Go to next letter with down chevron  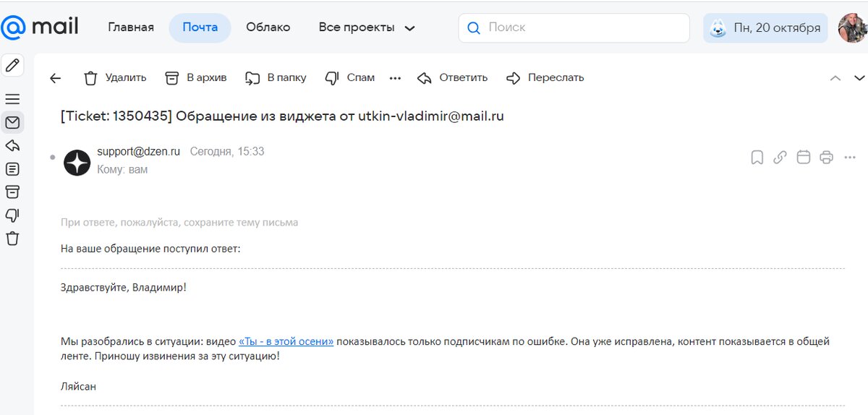pos(859,78)
